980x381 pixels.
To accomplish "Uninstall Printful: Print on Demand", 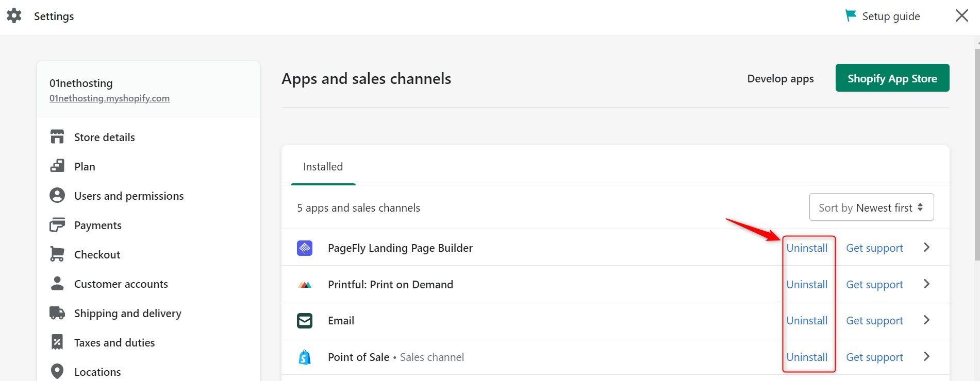I will [x=807, y=285].
